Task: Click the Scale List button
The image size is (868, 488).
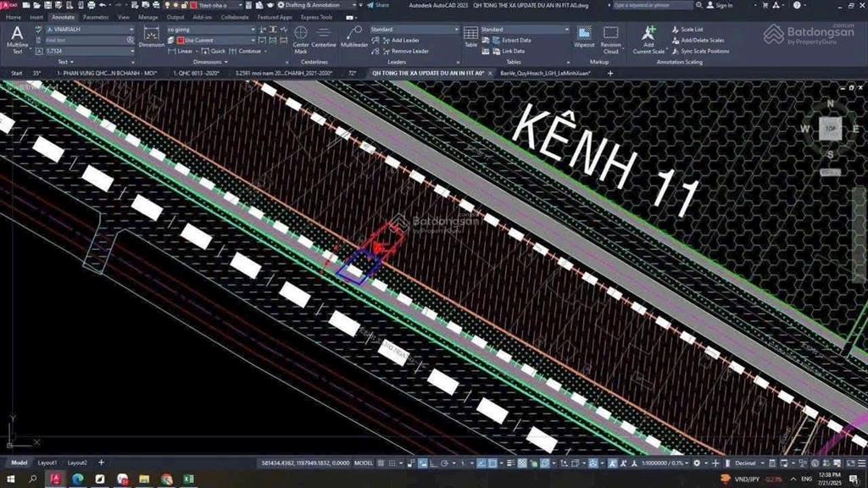Action: tap(687, 30)
